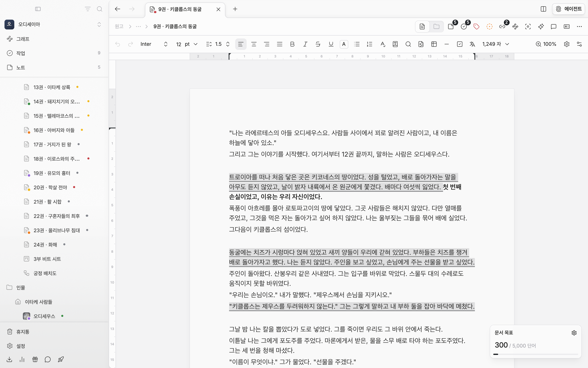The height and width of the screenshot is (368, 588).
Task: Open the 궁정 배치도 item
Action: pos(54,273)
